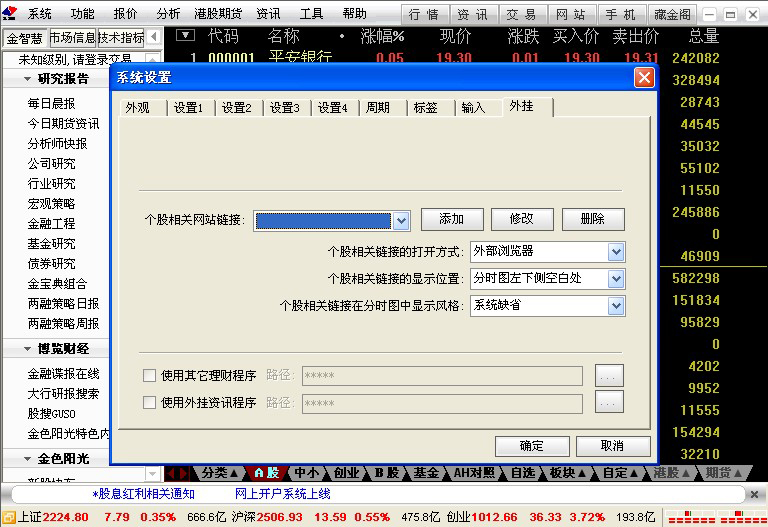
Task: Open the 报价 menu
Action: [125, 14]
